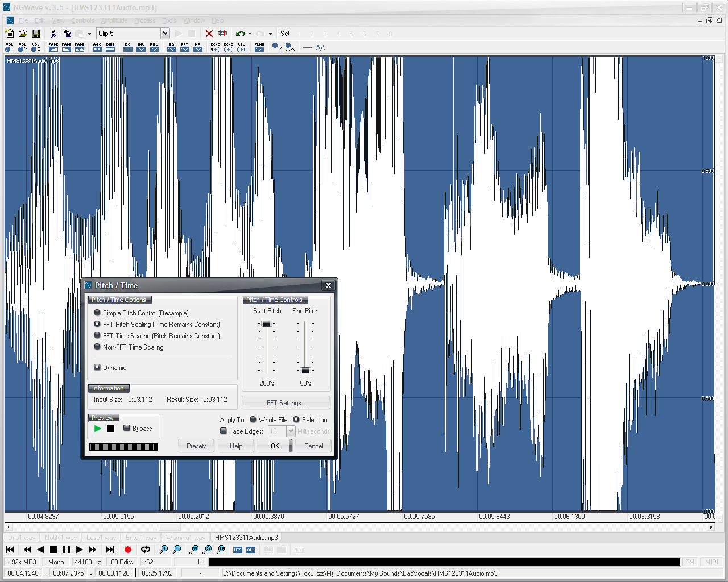728x582 pixels.
Task: Expand the Clip 5 dropdown
Action: tap(165, 34)
